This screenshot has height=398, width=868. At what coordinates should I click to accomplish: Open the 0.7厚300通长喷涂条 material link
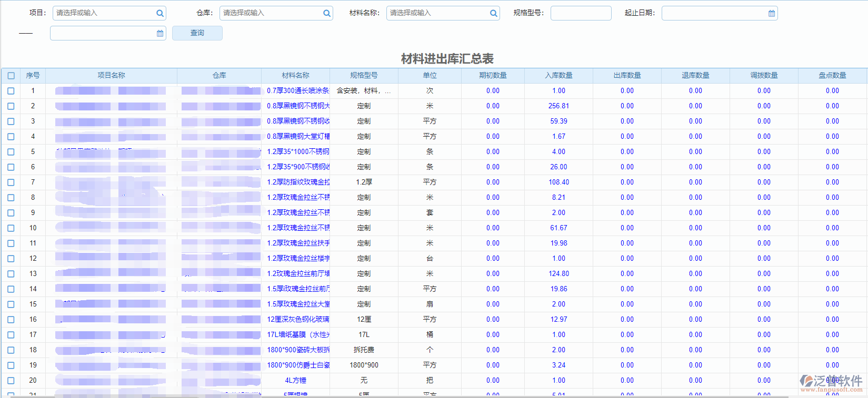[x=297, y=91]
